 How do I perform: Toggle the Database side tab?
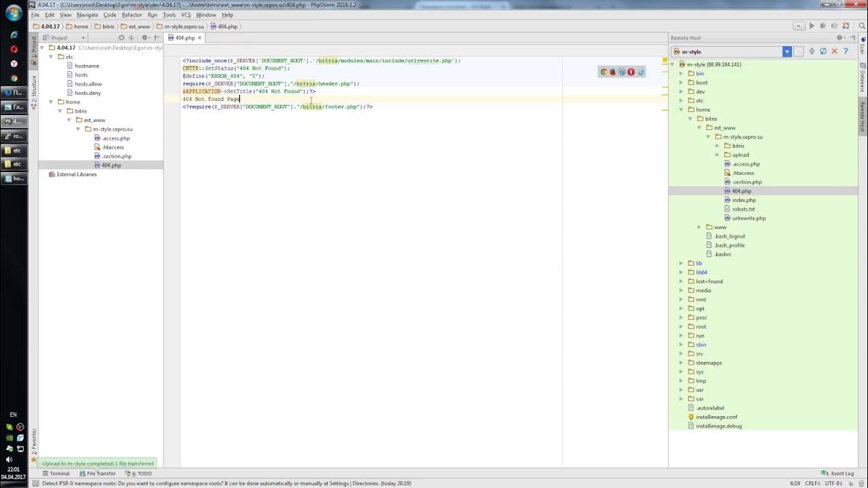pyautogui.click(x=863, y=78)
